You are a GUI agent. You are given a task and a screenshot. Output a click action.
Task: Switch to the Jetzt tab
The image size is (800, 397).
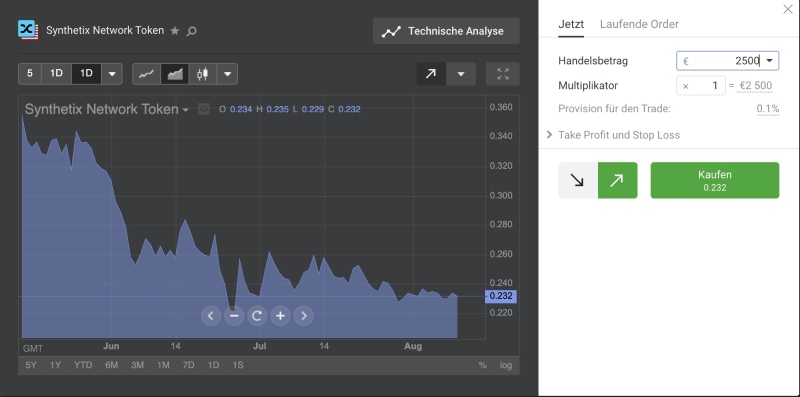click(x=571, y=24)
